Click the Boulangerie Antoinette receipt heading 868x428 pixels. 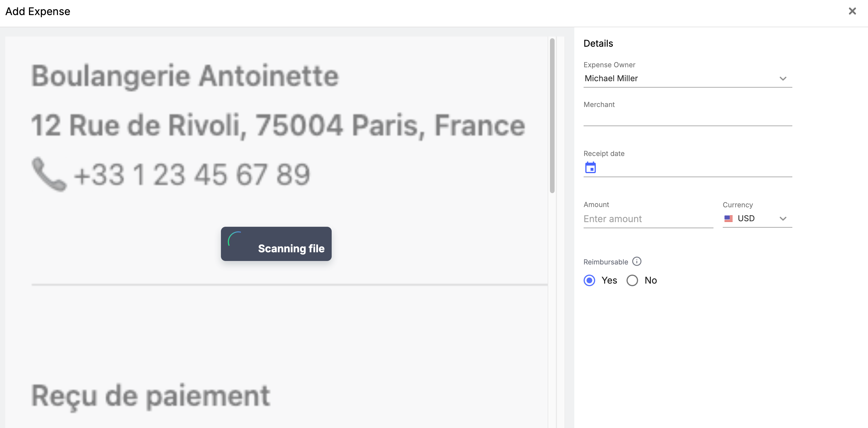(185, 76)
